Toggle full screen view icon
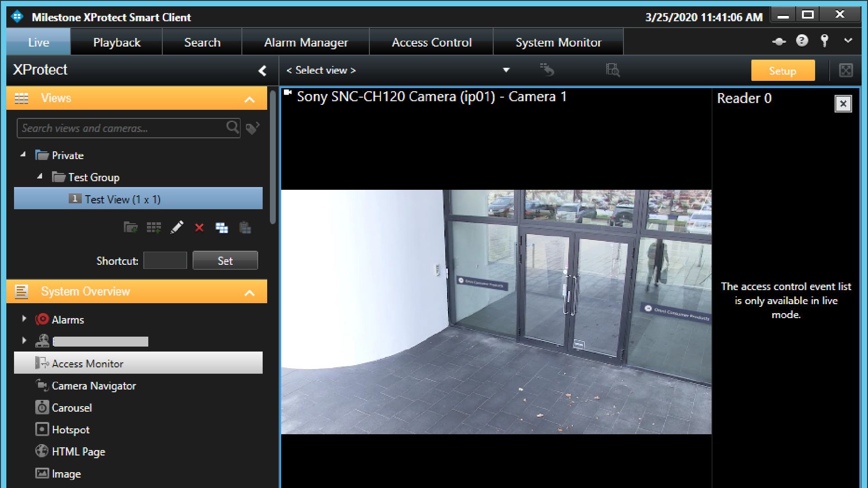The width and height of the screenshot is (868, 488). click(x=846, y=70)
